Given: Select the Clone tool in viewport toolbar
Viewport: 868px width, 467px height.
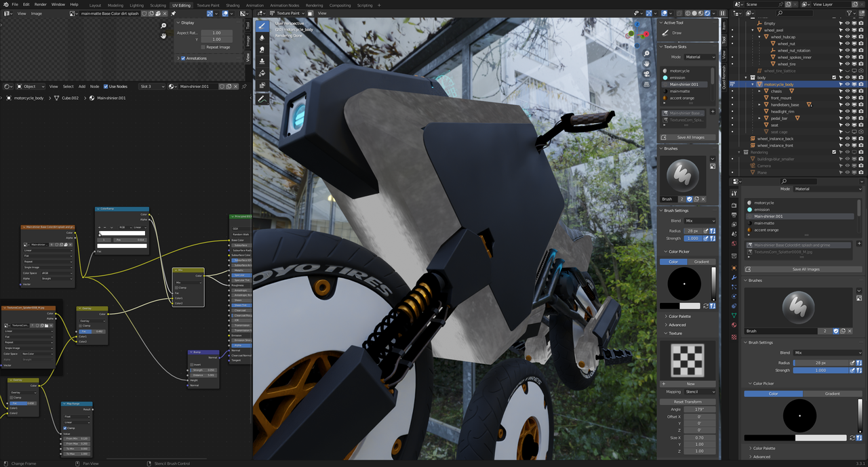Looking at the screenshot, I should [262, 62].
